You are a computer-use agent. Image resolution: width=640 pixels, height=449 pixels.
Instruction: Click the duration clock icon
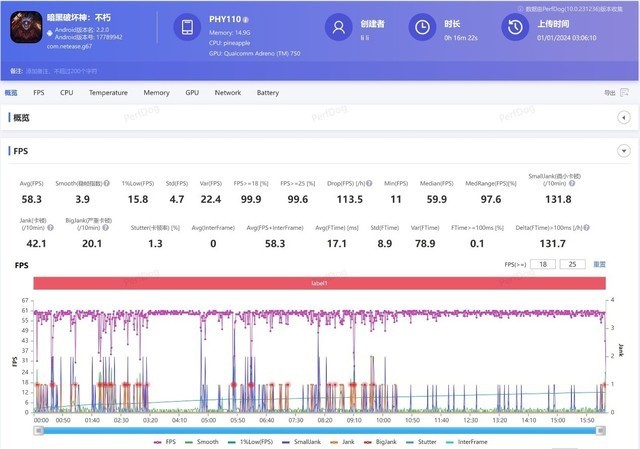click(424, 28)
